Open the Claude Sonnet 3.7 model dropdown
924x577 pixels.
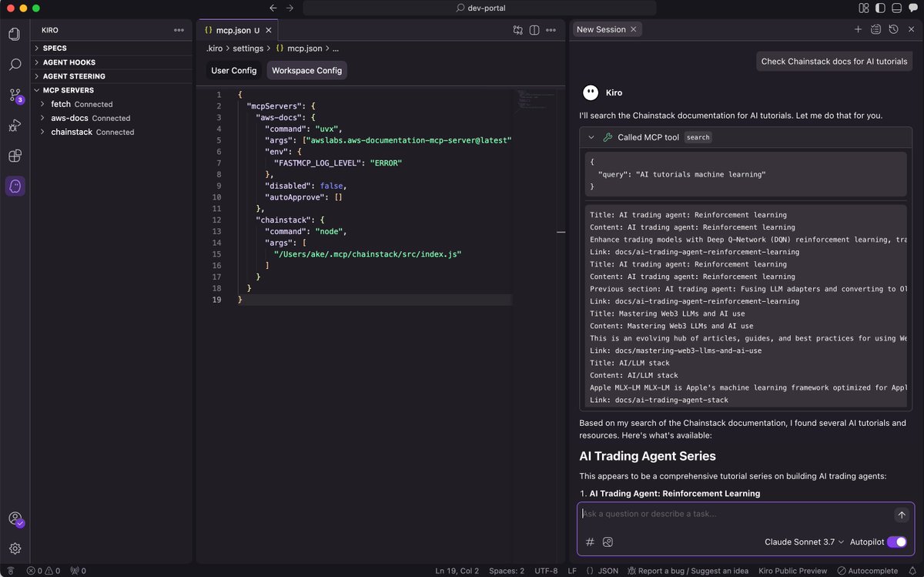pos(804,542)
